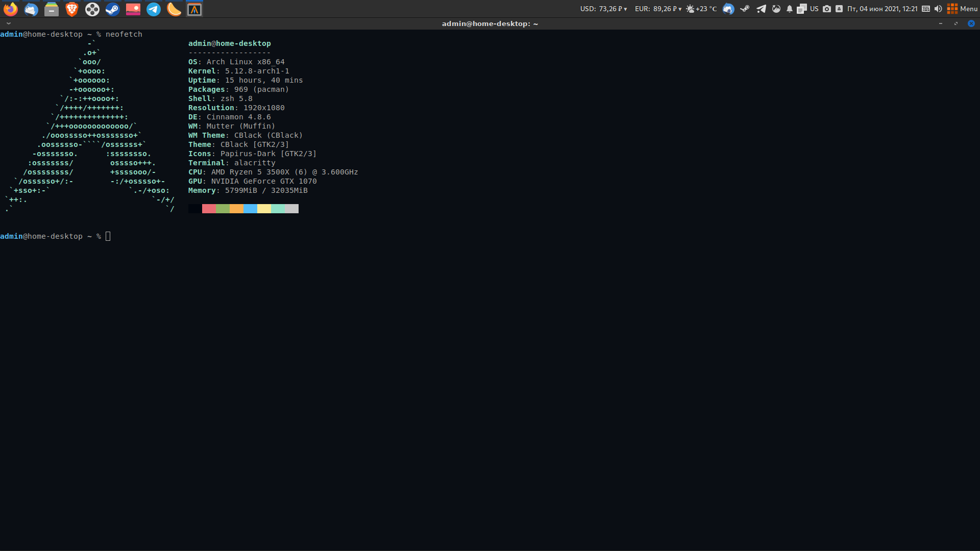
Task: Click the 'Theme: CBlack [GTK2/3]' line
Action: pos(239,144)
